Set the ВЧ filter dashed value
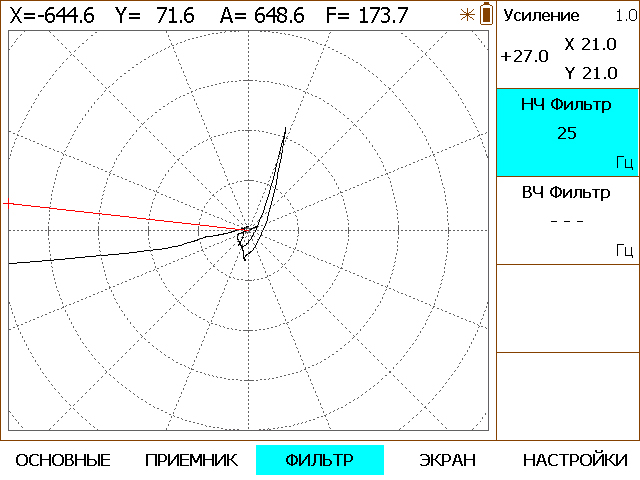Screen dimensions: 640x480 click(x=567, y=221)
